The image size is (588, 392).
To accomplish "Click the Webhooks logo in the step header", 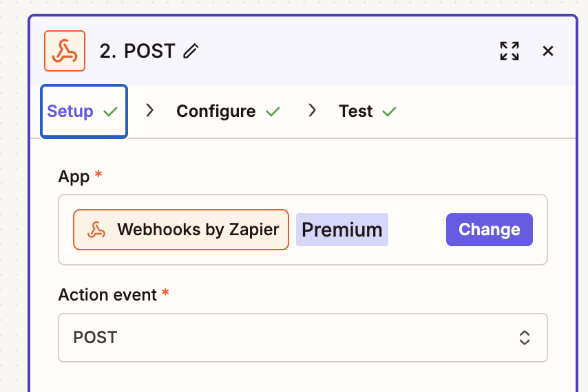I will click(x=65, y=51).
